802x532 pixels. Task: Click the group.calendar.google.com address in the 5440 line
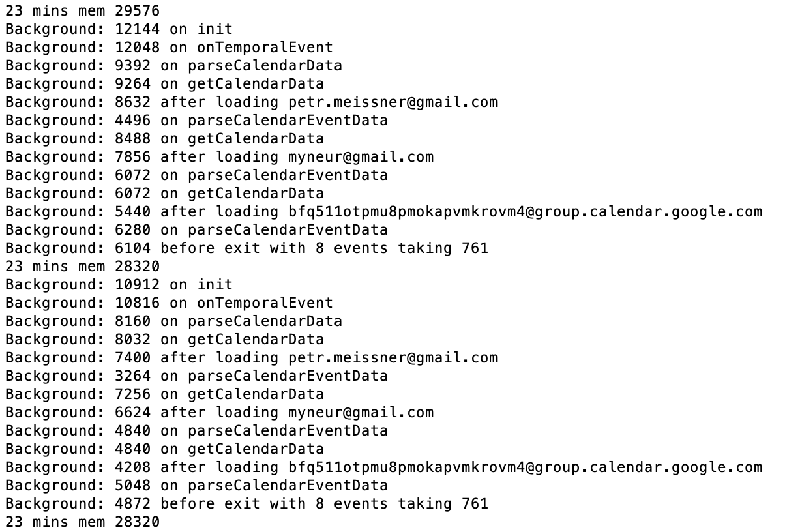click(x=525, y=211)
